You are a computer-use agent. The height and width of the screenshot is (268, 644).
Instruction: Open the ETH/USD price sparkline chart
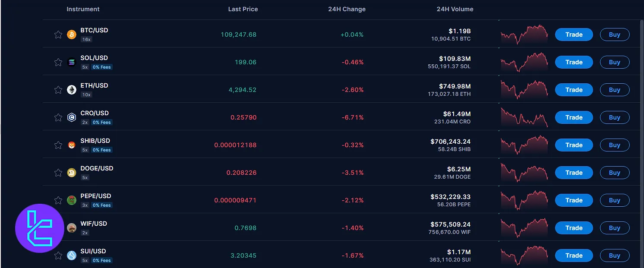coord(524,90)
